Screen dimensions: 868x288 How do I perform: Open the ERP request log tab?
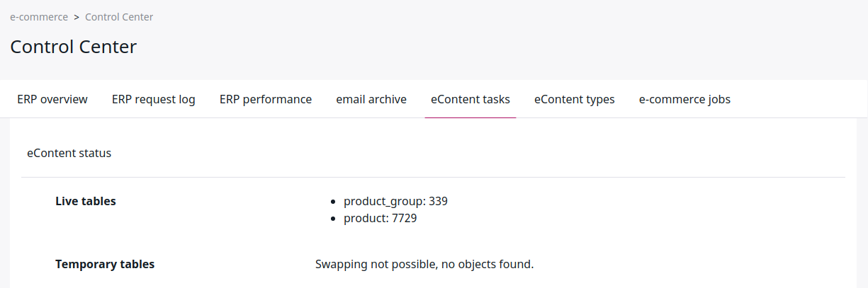click(154, 99)
